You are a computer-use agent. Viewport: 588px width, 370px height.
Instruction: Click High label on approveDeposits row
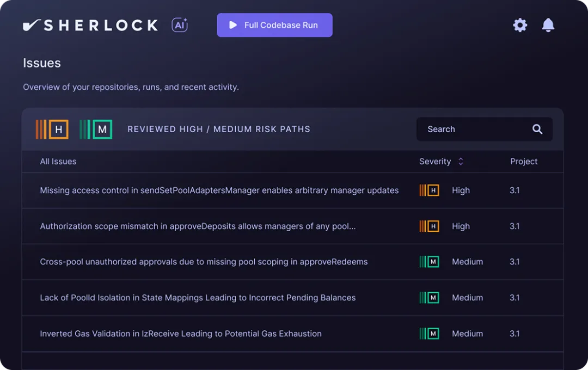(461, 226)
